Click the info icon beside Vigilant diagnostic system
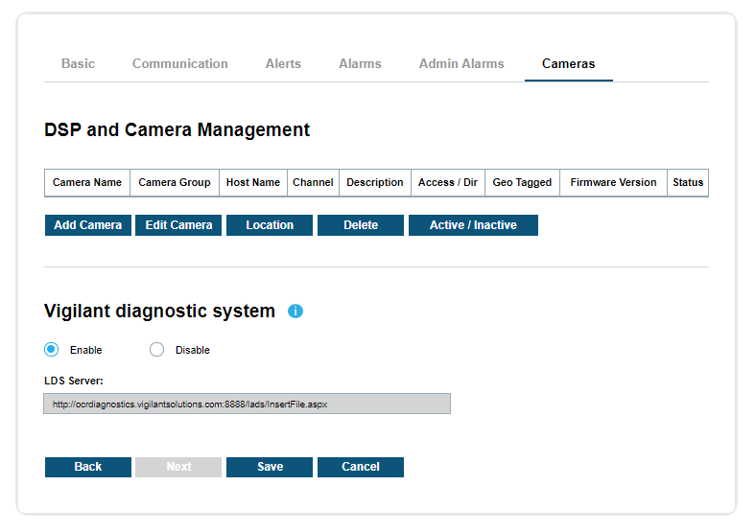The image size is (756, 532). coord(295,312)
